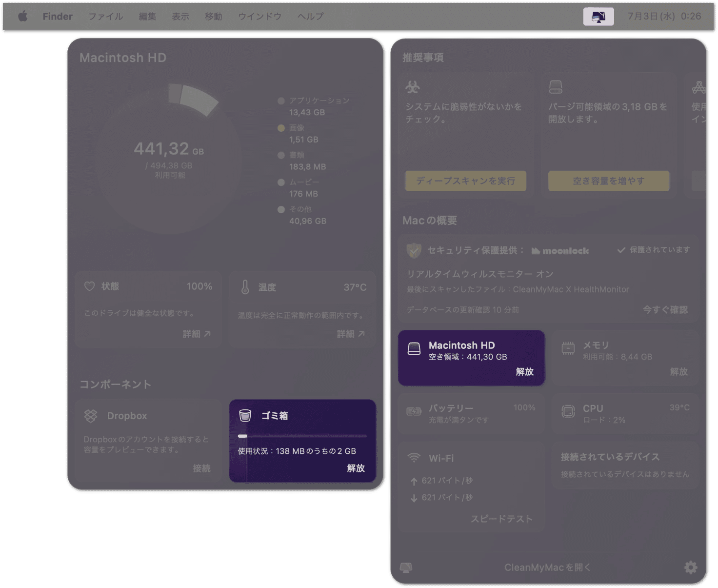
Task: Click the 推奨事項 heading
Action: tap(423, 58)
